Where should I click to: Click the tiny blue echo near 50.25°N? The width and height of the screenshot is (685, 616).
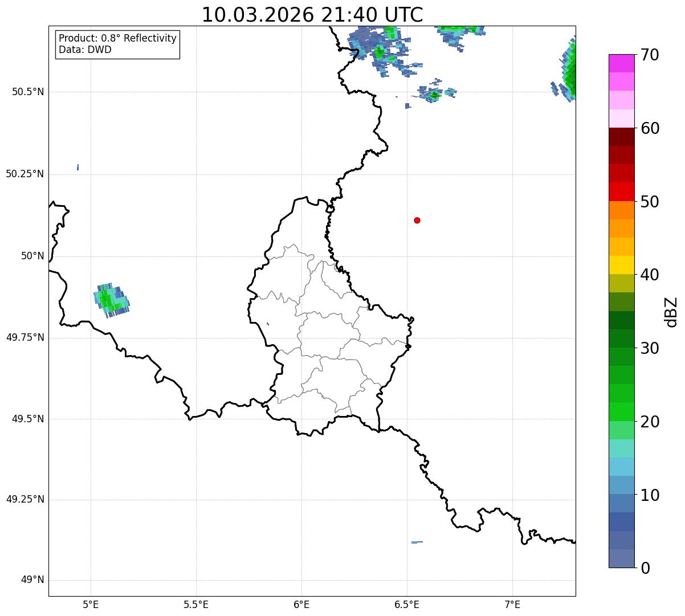(78, 167)
